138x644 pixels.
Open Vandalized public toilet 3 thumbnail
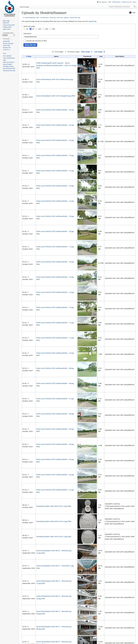coord(87,506)
